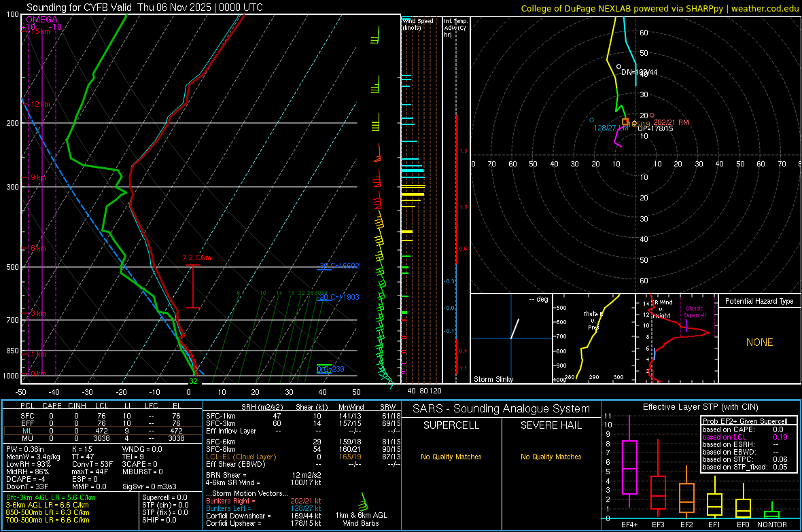The width and height of the screenshot is (802, 532).
Task: Click the 'Prob EF2+ Given Supercell' header
Action: pos(745,421)
